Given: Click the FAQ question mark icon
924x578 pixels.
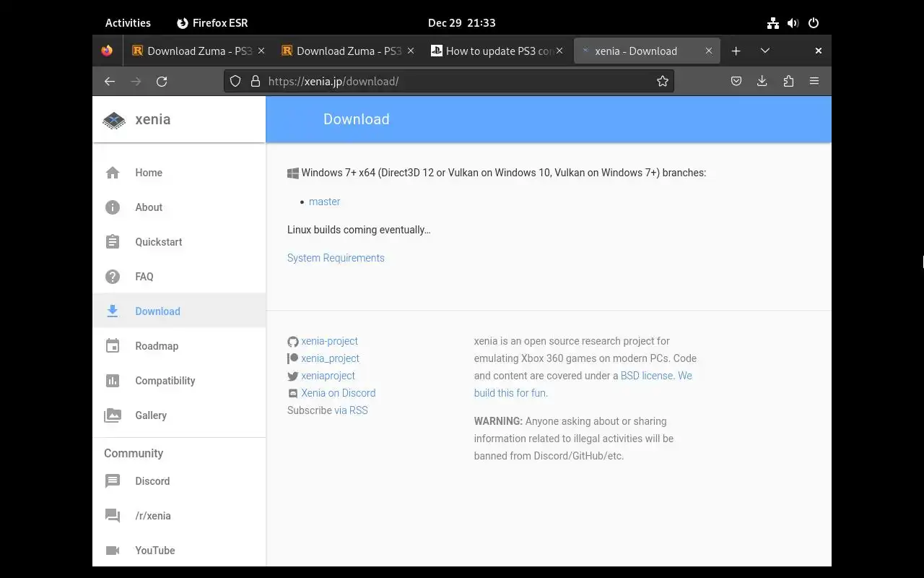Looking at the screenshot, I should point(113,277).
